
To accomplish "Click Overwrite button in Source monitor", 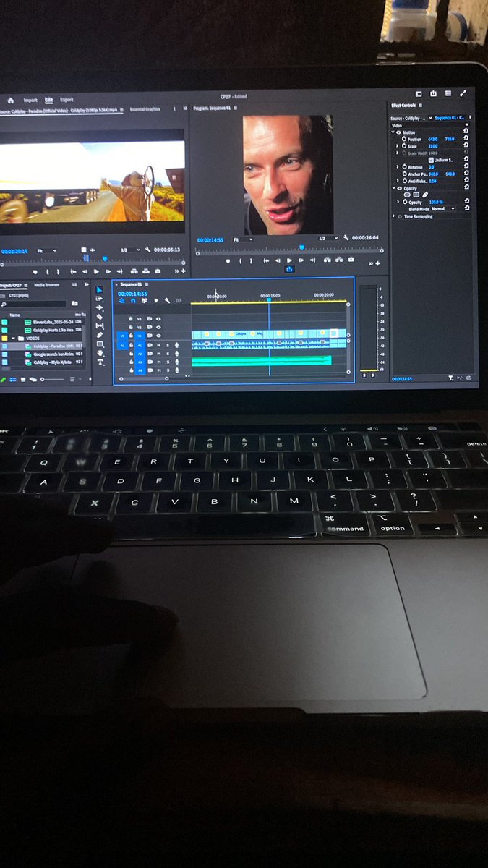I will (145, 271).
